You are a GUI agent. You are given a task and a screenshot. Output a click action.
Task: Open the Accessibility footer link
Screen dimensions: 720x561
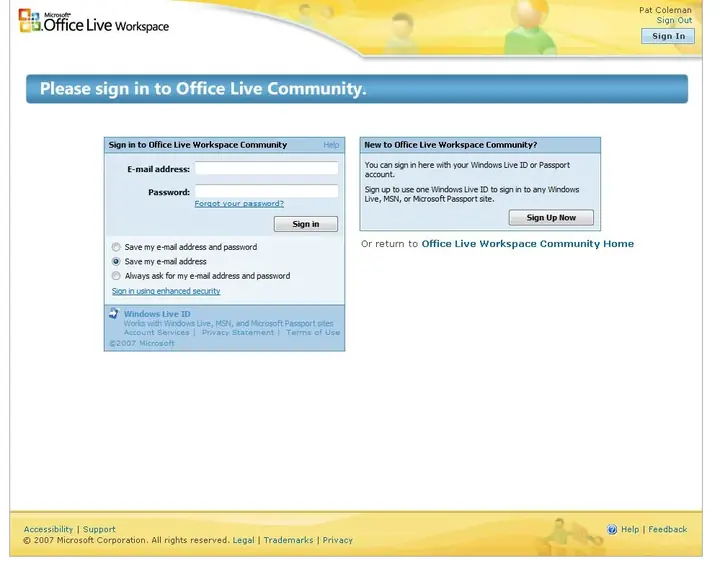[48, 529]
